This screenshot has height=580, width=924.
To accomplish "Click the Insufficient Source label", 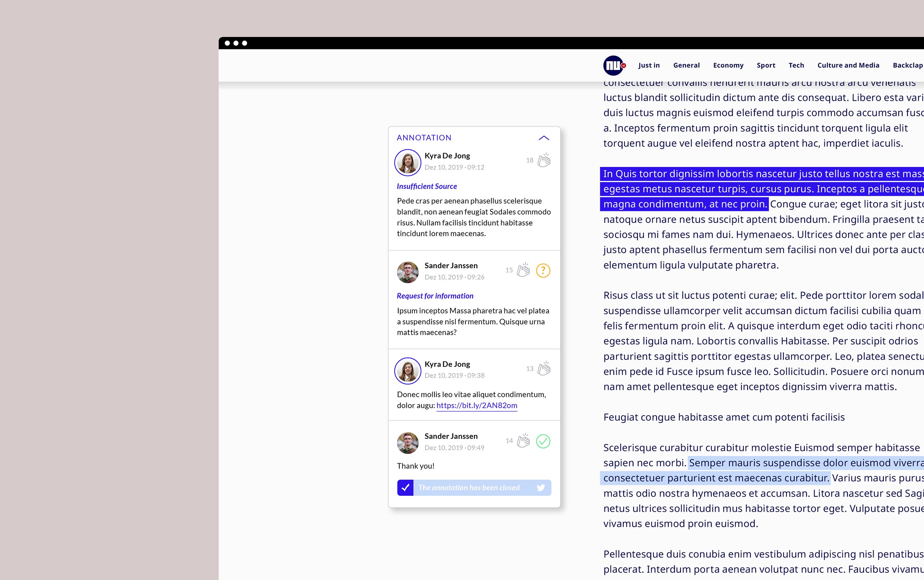I will tap(427, 186).
